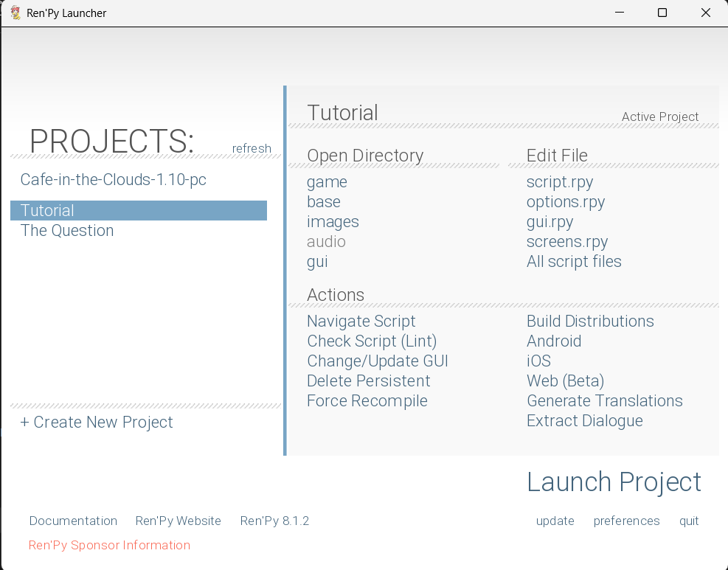Click Extract Dialogue
This screenshot has height=570, width=728.
pos(584,422)
